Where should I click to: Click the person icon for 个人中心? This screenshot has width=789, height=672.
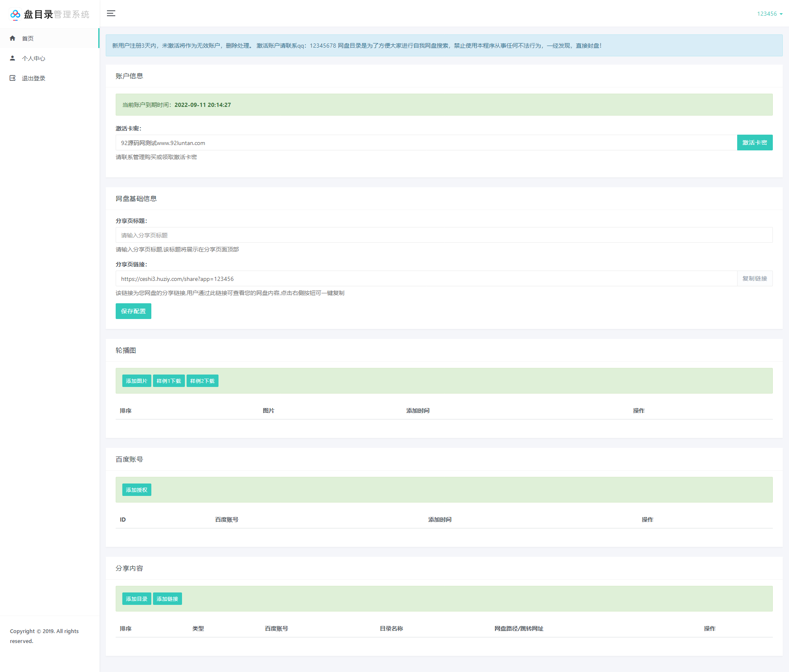point(12,58)
